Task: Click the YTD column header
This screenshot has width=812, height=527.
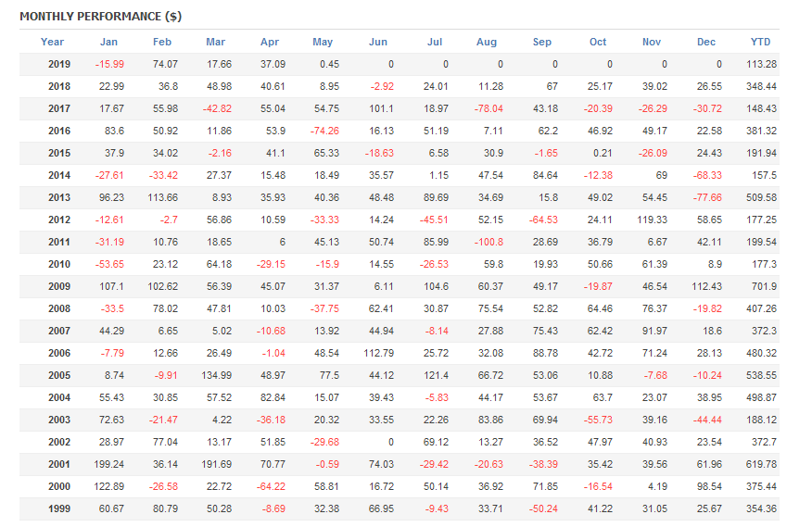Action: pos(760,42)
